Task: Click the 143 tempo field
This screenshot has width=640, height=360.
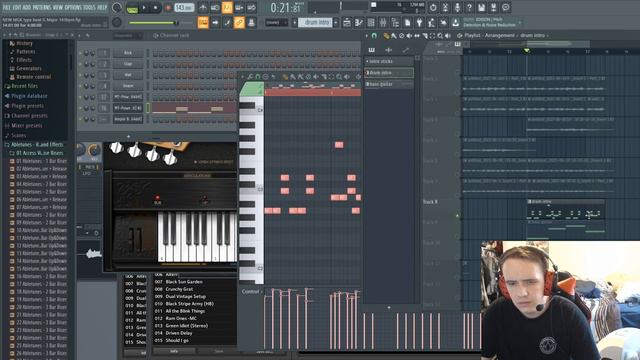Action: click(184, 8)
